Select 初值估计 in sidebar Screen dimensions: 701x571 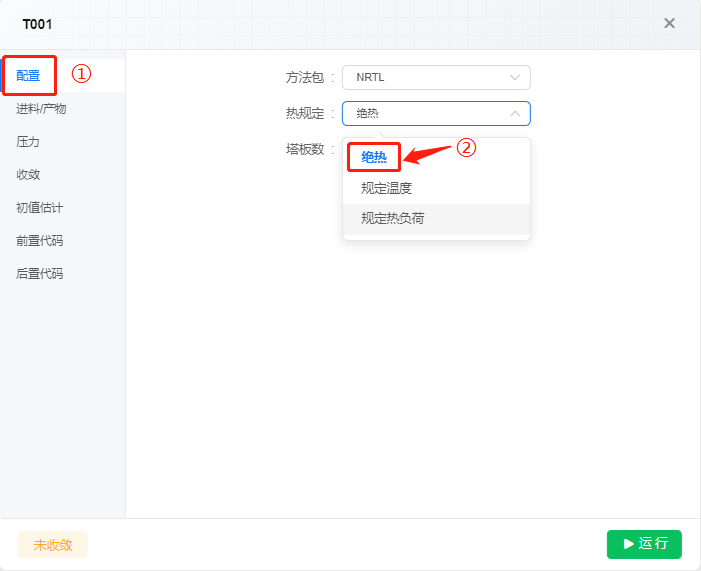(x=39, y=207)
